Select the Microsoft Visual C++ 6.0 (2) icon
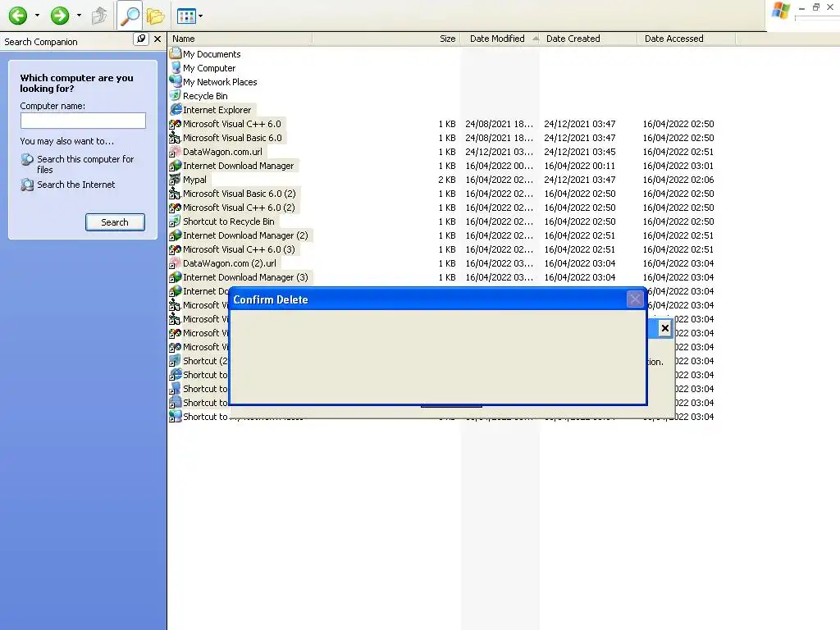This screenshot has width=840, height=630. [x=176, y=208]
